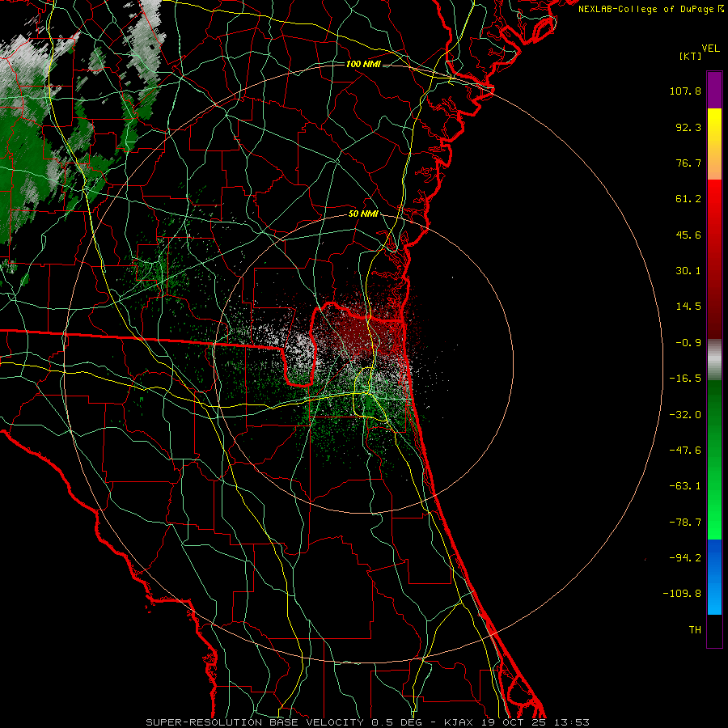The image size is (728, 728).
Task: Pick the black TH segment of the velocity scale
Action: [x=714, y=630]
